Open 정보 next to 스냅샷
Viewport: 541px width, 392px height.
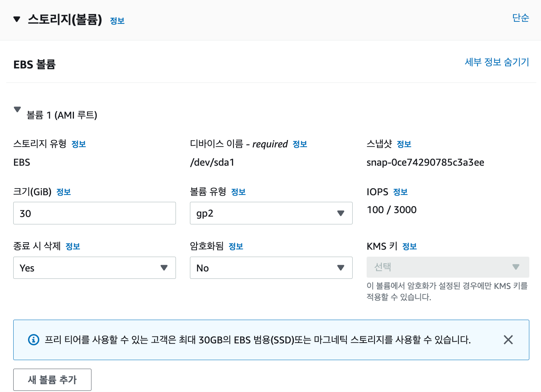click(404, 143)
